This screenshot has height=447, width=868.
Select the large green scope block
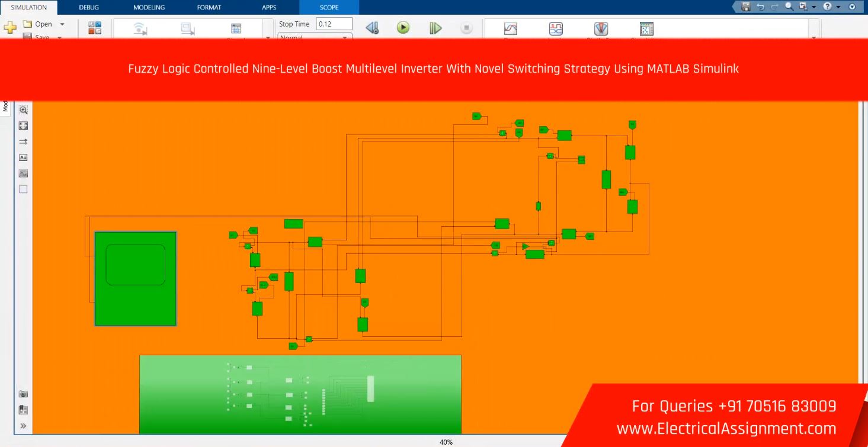coord(136,278)
